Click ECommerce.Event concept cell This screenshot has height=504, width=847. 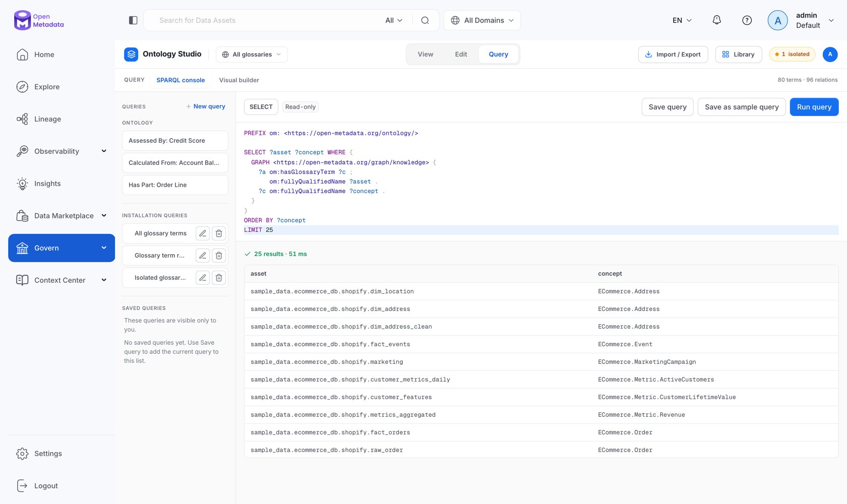625,344
